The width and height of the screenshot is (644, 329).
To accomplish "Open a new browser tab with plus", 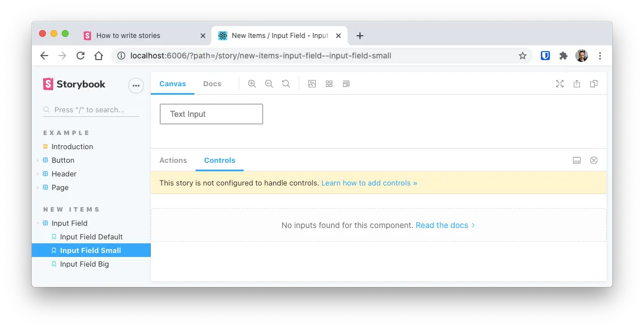I will click(360, 36).
